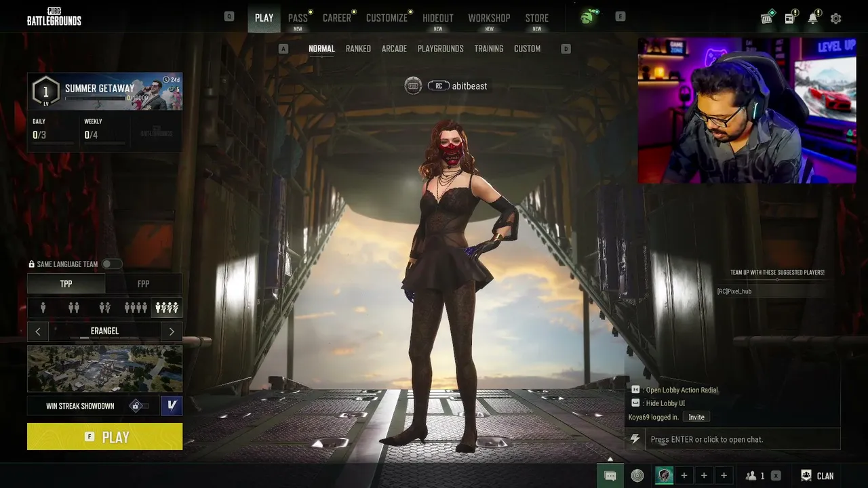Open the PASS tab
The image size is (868, 488).
[298, 18]
